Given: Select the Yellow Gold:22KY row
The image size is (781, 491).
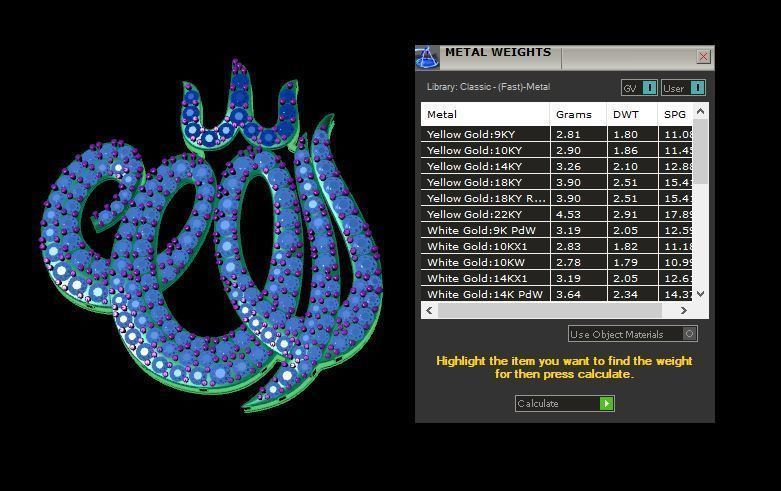Looking at the screenshot, I should [x=557, y=214].
